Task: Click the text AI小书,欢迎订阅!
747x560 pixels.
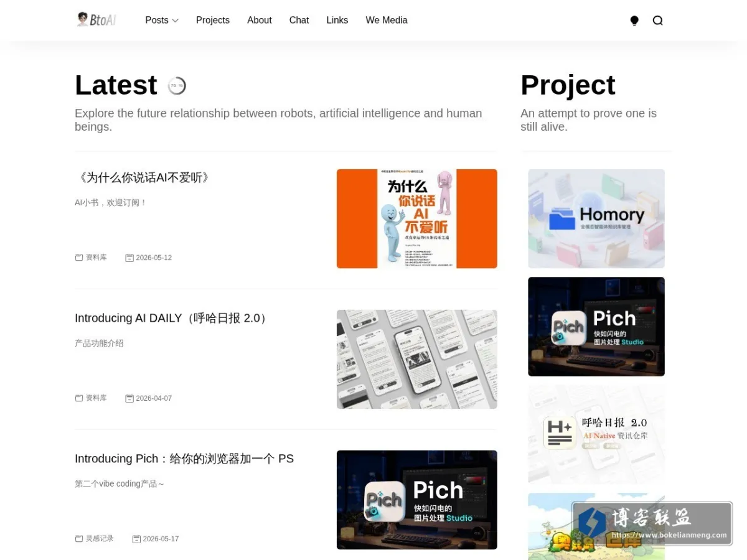Action: coord(111,203)
